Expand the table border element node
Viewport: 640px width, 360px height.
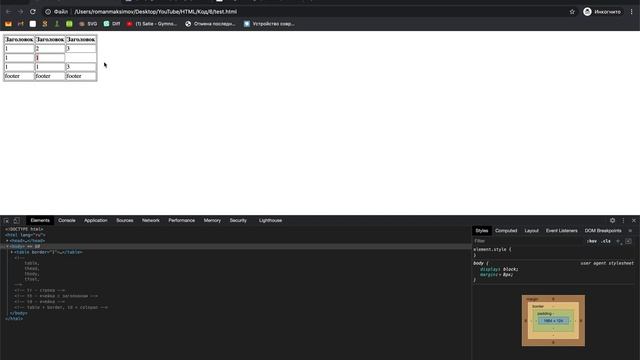coord(12,252)
